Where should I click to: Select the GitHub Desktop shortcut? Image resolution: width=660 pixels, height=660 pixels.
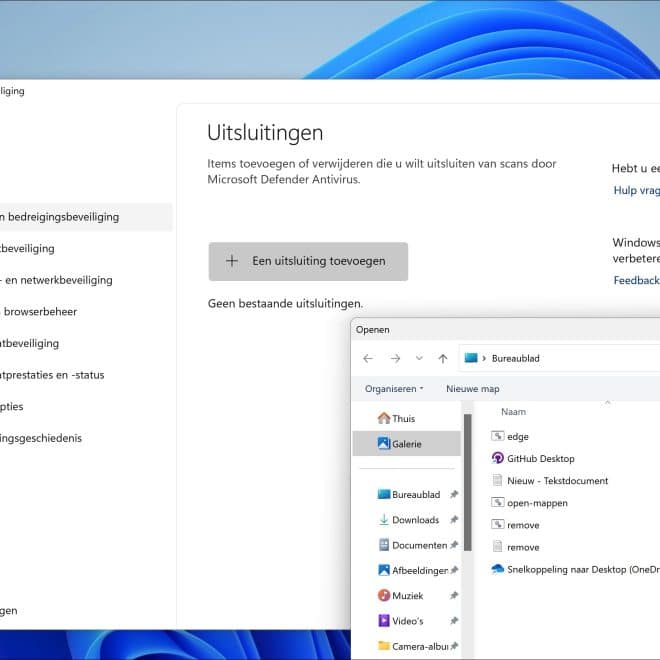tap(540, 458)
